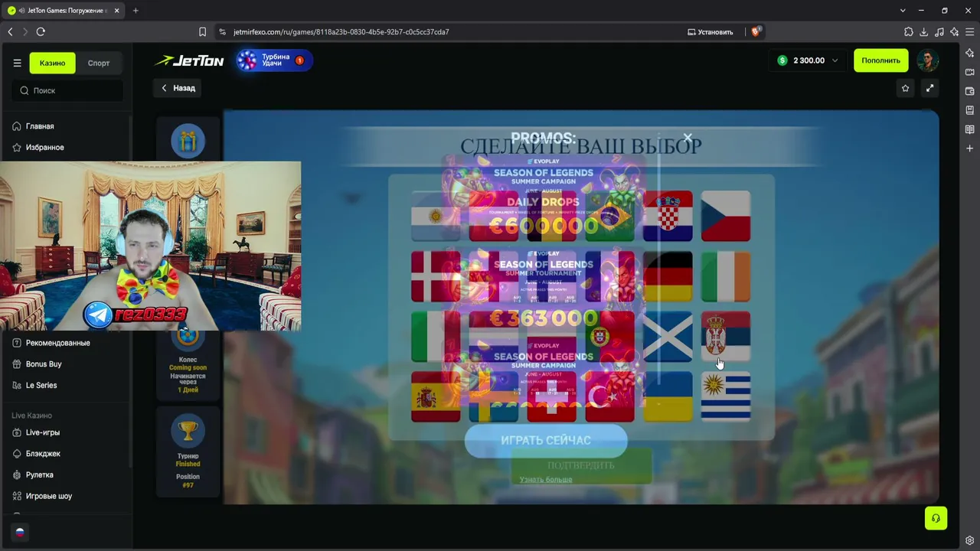Open the Рекомендованные category
This screenshot has height=551, width=980.
point(58,343)
